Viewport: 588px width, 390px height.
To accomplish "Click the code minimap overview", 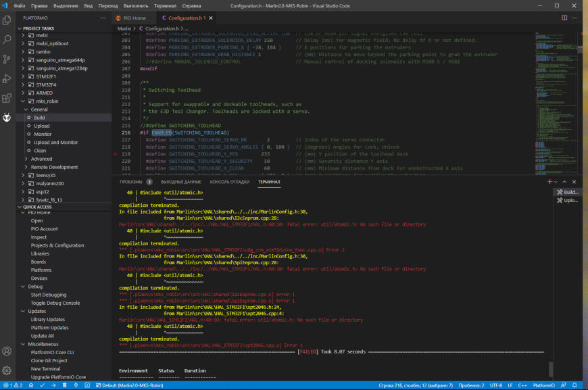I will tap(556, 103).
